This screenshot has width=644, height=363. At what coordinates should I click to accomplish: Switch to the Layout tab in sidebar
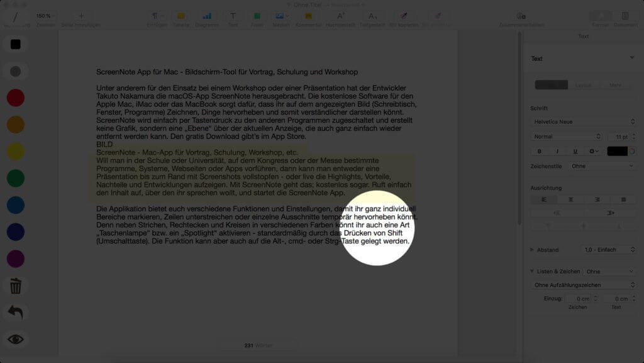coord(583,85)
